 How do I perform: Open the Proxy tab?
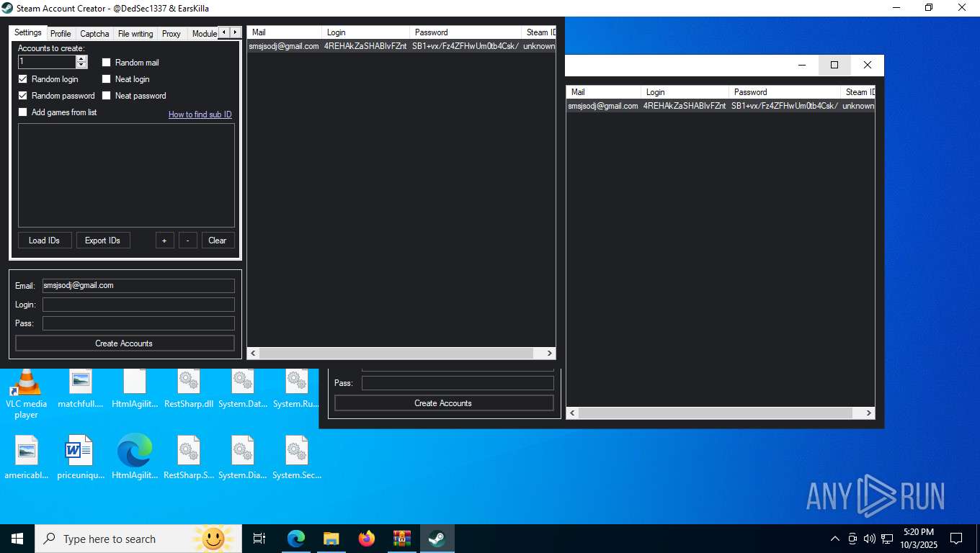pos(171,34)
